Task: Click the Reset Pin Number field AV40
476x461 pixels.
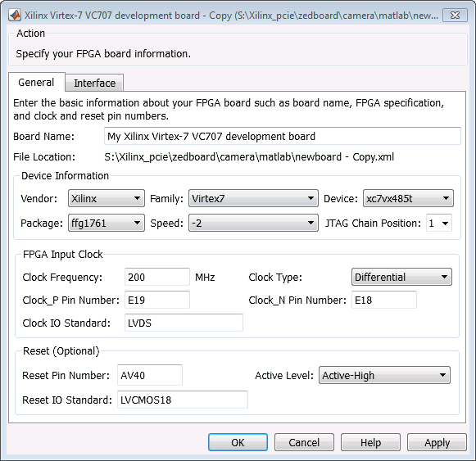Action: point(150,375)
